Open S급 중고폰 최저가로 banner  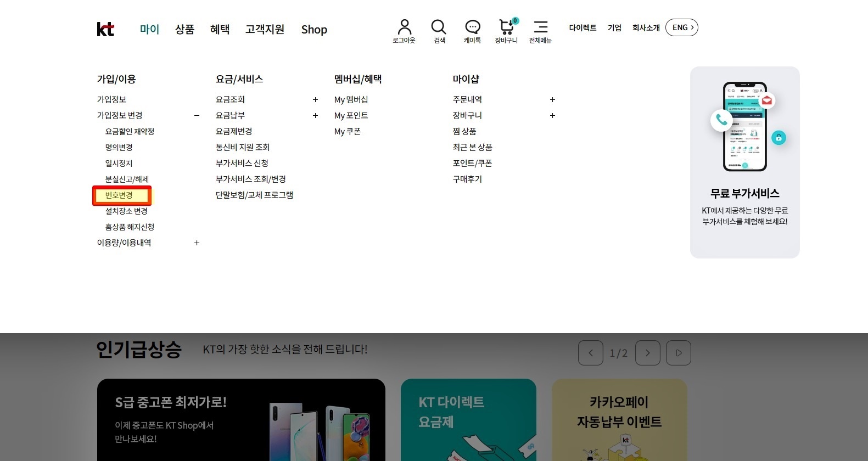[x=241, y=420]
